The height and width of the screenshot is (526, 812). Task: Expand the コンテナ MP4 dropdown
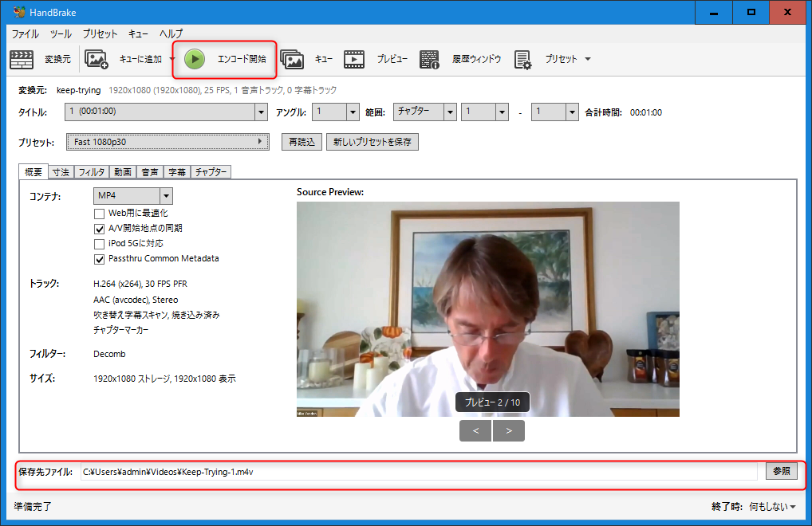[x=166, y=196]
